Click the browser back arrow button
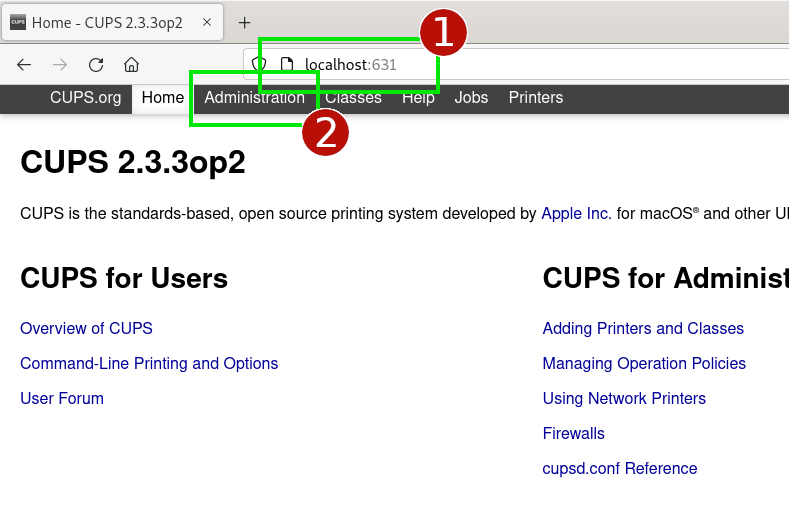Image resolution: width=789 pixels, height=510 pixels. [24, 65]
